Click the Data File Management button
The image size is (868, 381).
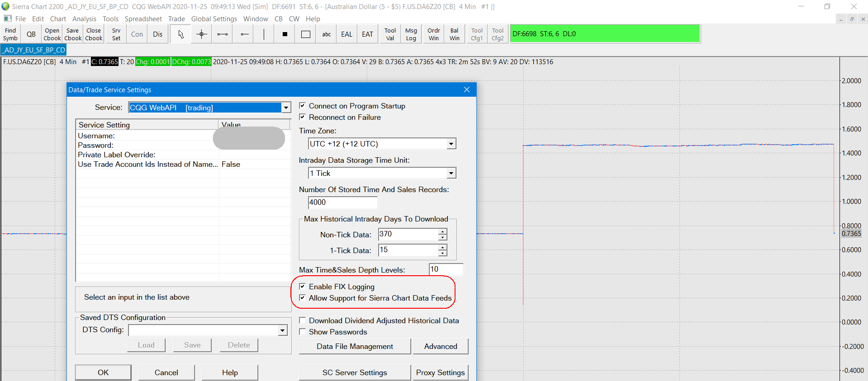[355, 346]
